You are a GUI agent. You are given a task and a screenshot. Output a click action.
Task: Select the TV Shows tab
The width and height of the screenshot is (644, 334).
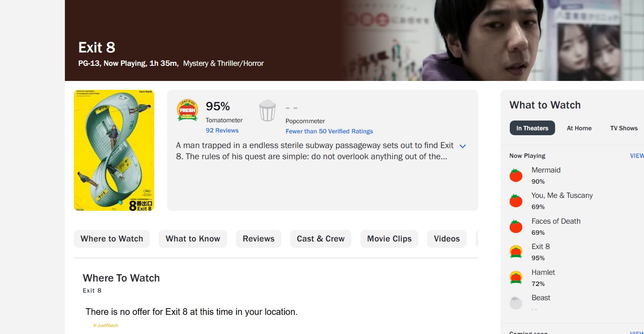tap(624, 128)
